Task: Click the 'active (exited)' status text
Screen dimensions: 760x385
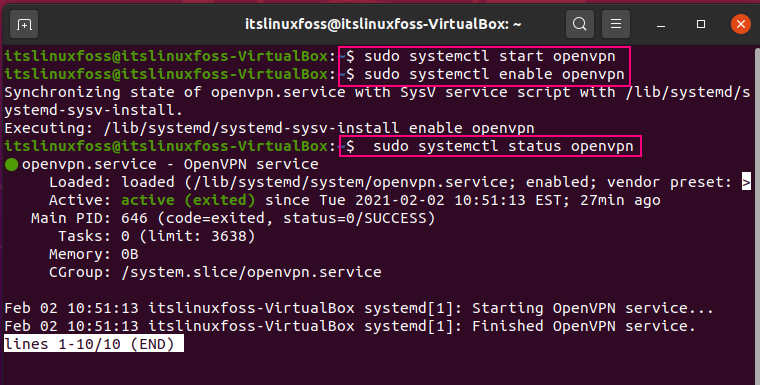Action: pos(188,200)
